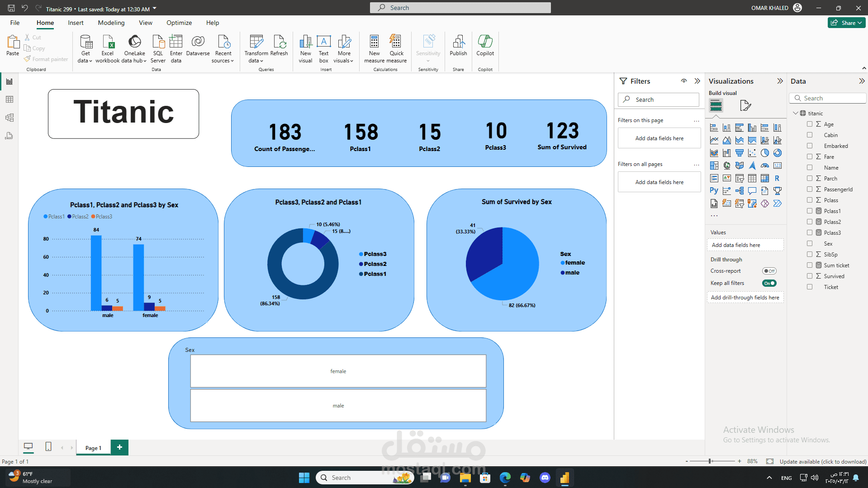Open Dataverse connector
The height and width of the screenshot is (488, 868).
click(198, 45)
